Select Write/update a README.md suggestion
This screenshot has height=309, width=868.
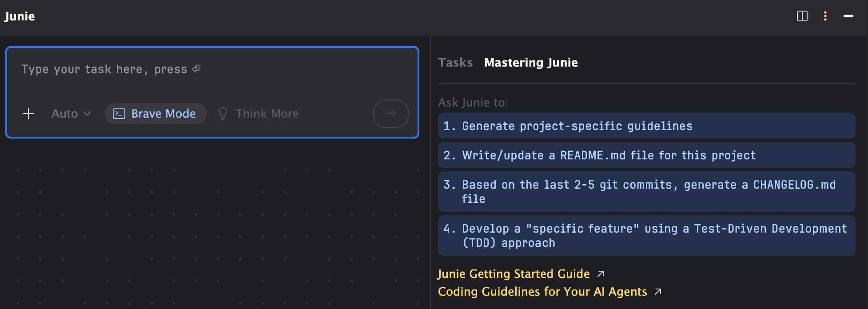646,155
